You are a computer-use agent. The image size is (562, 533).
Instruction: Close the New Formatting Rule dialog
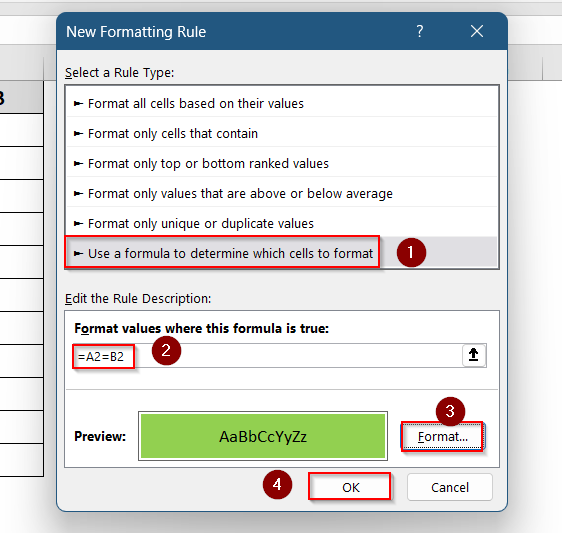(477, 31)
